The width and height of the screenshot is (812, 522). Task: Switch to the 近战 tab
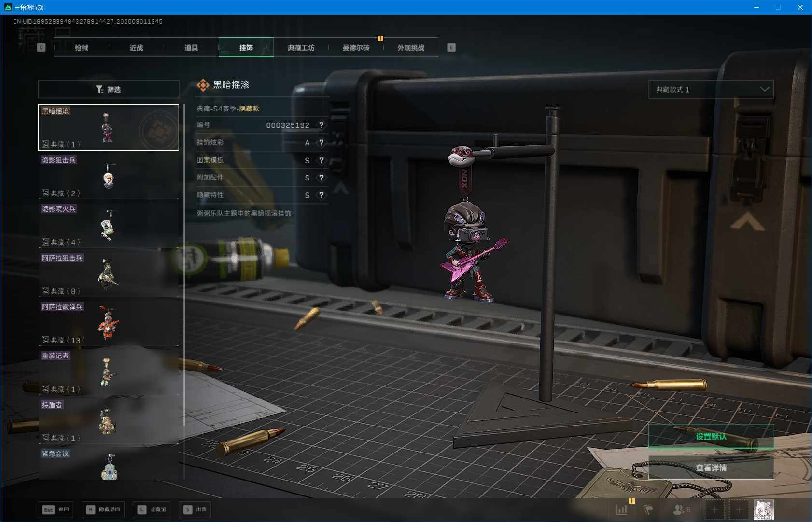(137, 48)
